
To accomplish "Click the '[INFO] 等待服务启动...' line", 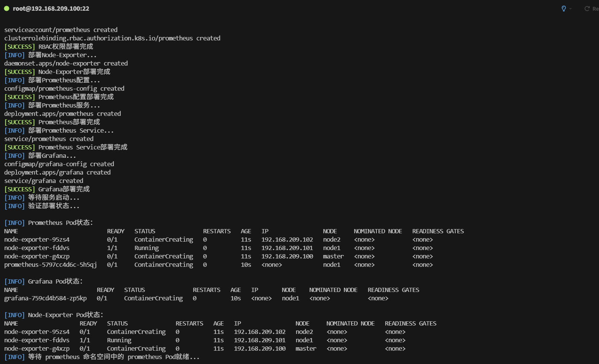I will pyautogui.click(x=42, y=197).
